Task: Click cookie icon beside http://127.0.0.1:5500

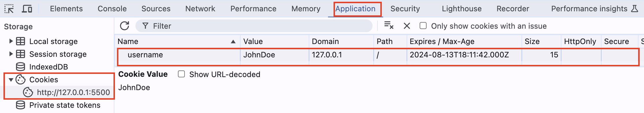Action: coord(28,92)
